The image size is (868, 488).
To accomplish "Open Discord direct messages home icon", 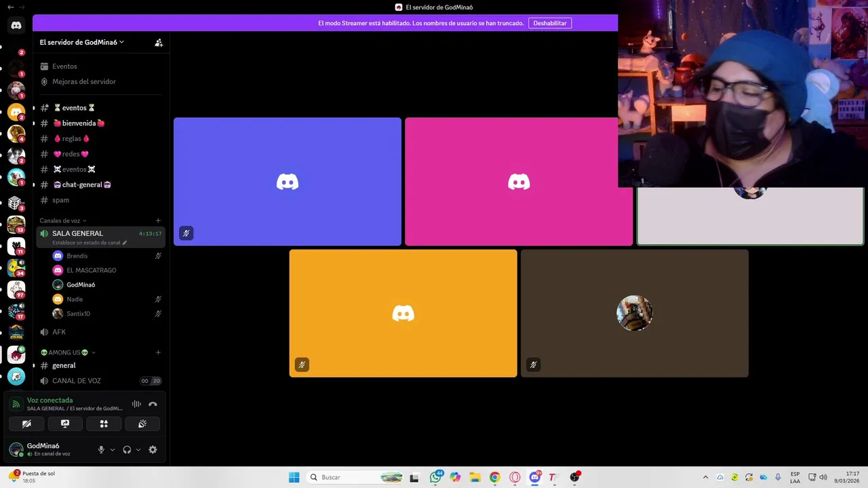I will coord(16,26).
